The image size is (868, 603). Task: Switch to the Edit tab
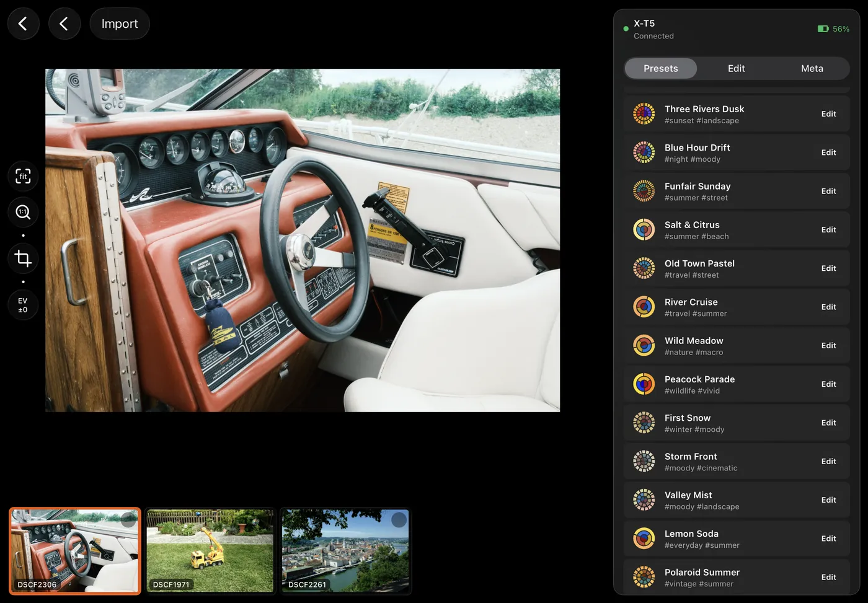click(x=737, y=68)
